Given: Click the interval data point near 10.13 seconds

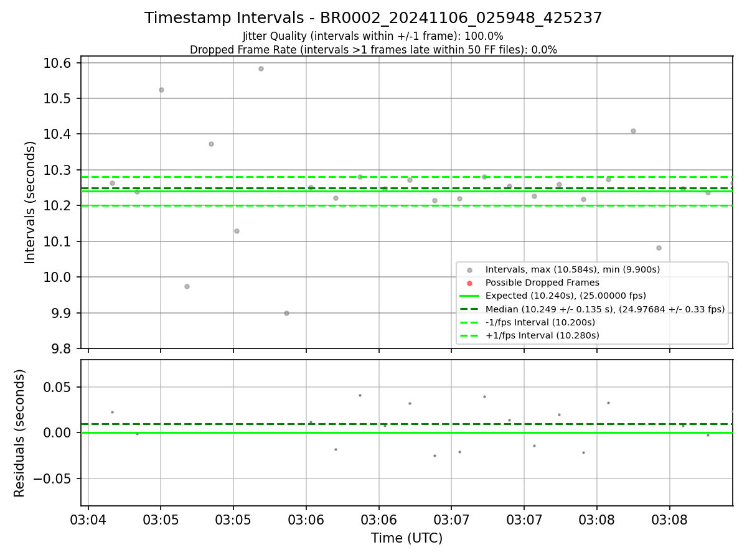Looking at the screenshot, I should [237, 231].
